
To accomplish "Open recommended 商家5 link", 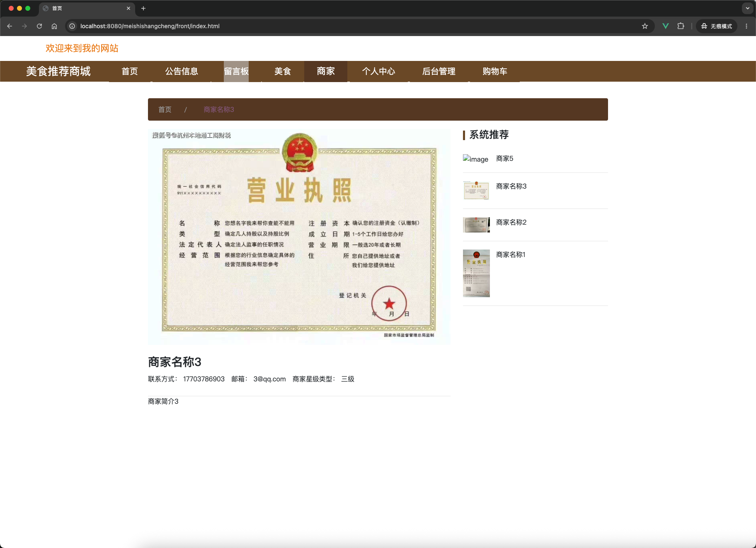I will 505,158.
